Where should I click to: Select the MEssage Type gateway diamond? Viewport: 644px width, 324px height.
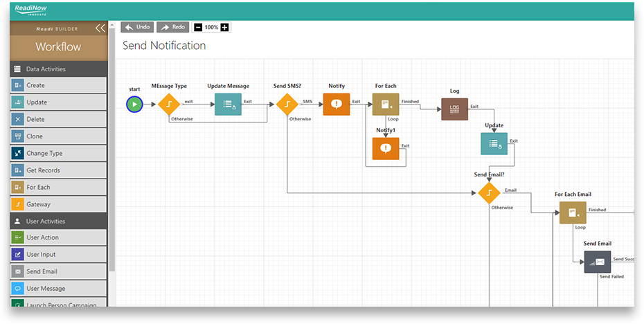(169, 105)
